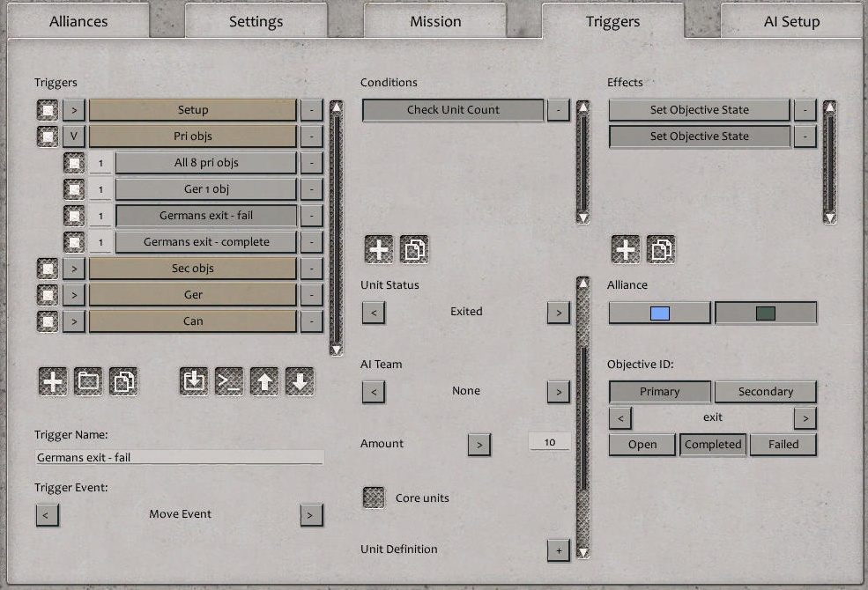Click the Trigger Name text field
This screenshot has width=868, height=590.
[x=180, y=457]
